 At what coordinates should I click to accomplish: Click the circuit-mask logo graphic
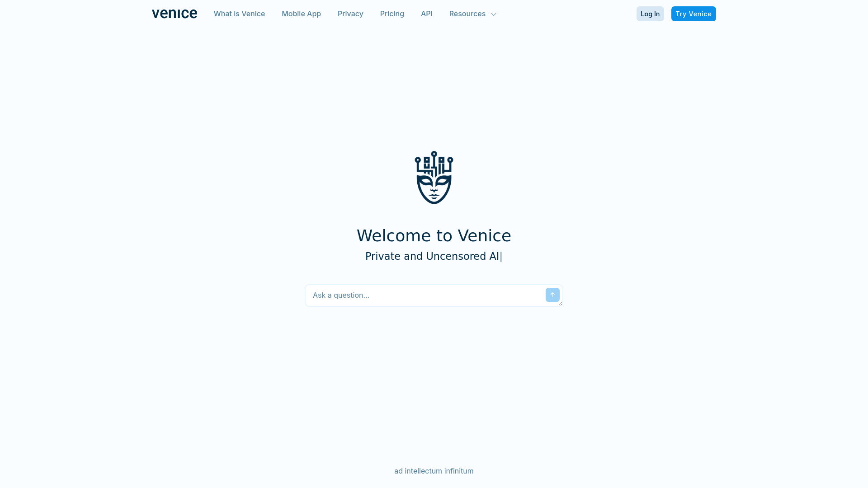click(434, 178)
